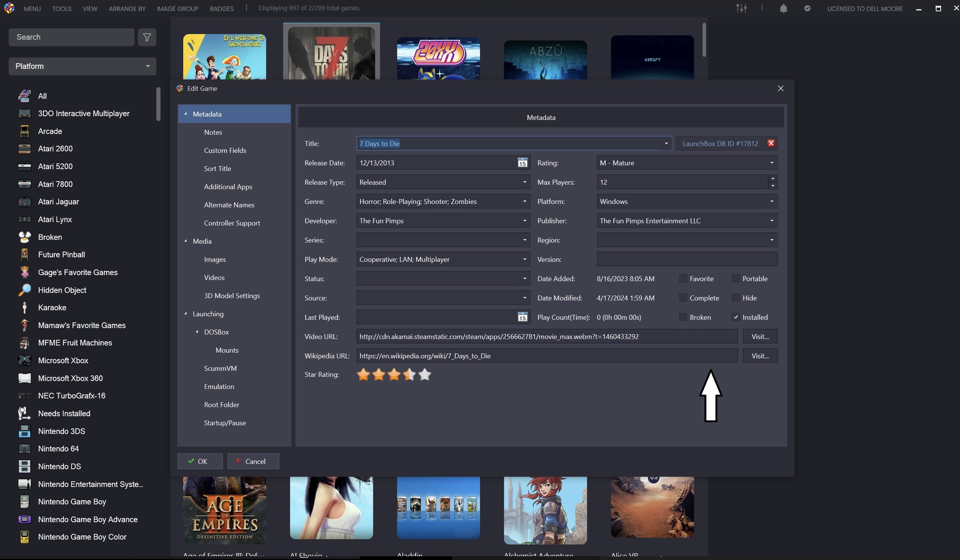
Task: Click the OK button
Action: (200, 461)
